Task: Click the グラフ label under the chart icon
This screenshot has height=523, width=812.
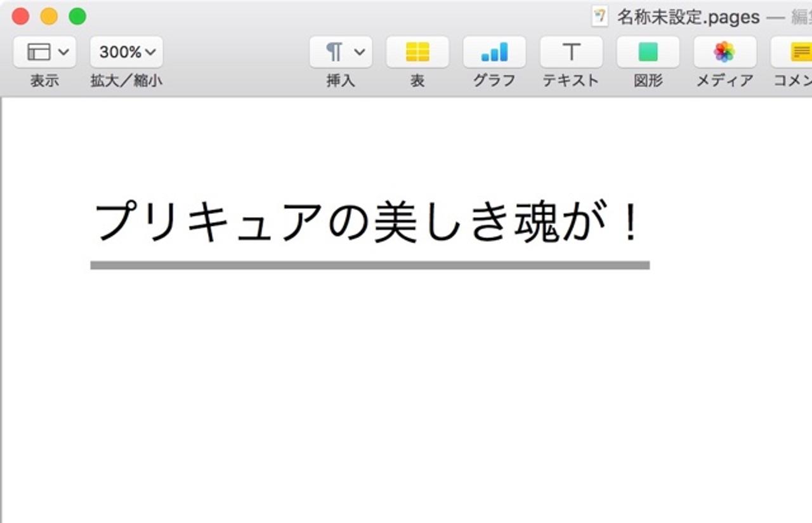Action: [x=494, y=81]
